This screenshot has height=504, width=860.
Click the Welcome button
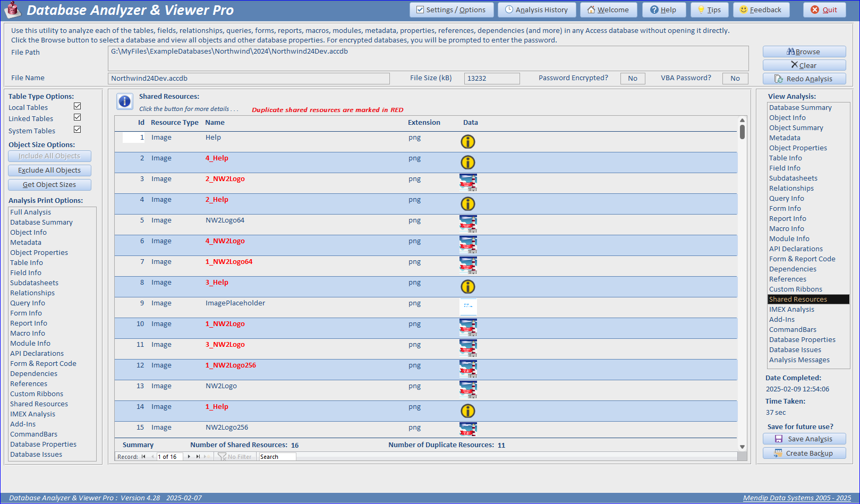[x=609, y=10]
